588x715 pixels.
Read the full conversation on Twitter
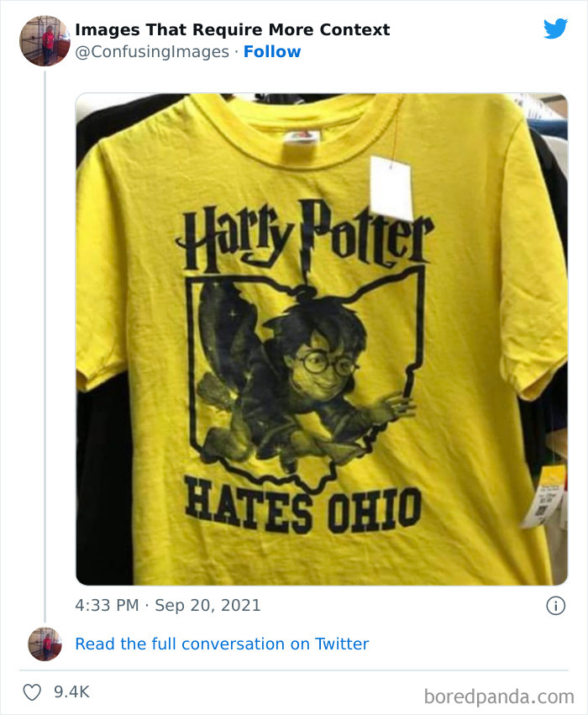click(222, 644)
